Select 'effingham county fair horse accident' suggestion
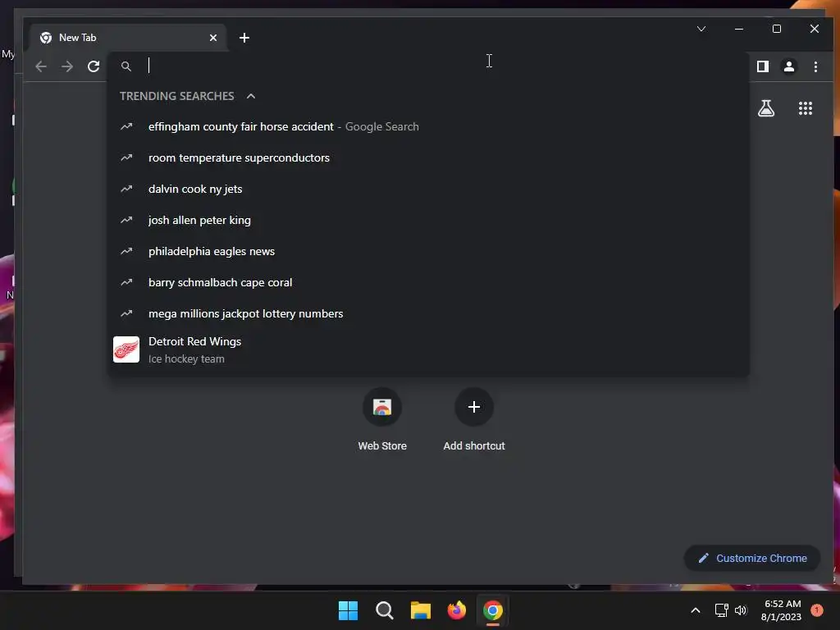Screen dimensions: 840x630 428,127
